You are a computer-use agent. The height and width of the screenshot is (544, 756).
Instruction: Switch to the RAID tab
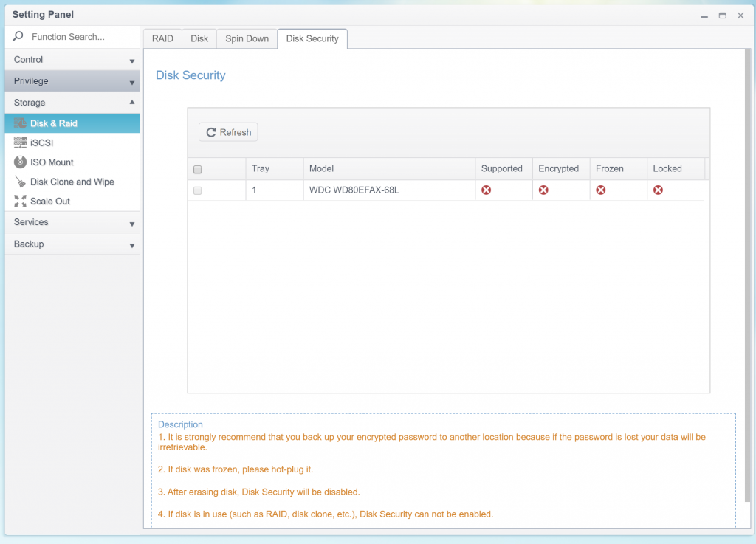click(x=162, y=38)
